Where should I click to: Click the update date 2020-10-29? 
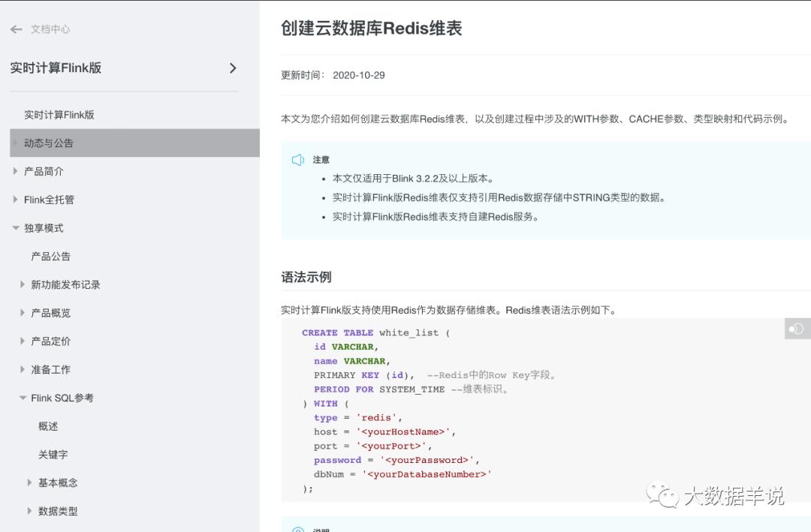(x=358, y=76)
